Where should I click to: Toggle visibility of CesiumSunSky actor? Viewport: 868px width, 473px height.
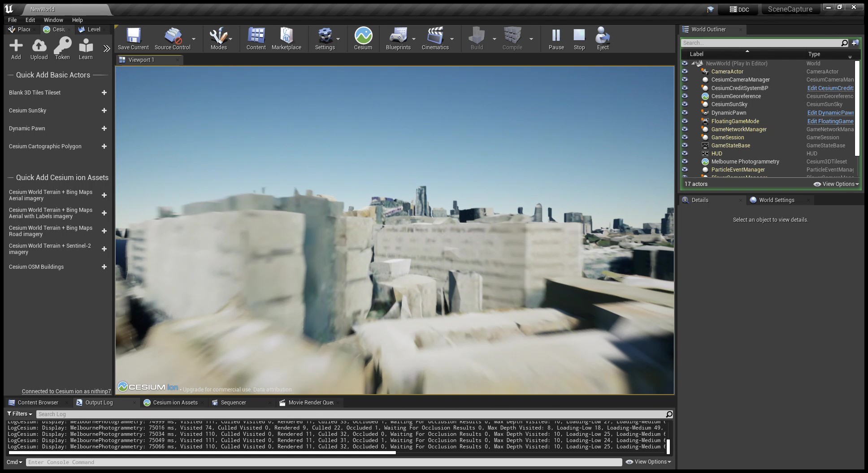[x=685, y=104]
